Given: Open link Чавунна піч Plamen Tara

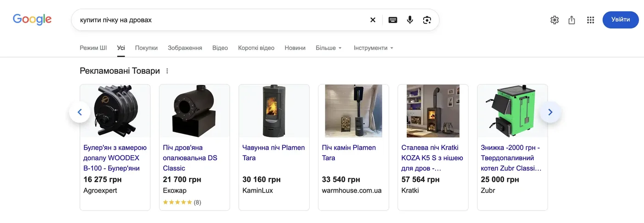Looking at the screenshot, I should (274, 153).
